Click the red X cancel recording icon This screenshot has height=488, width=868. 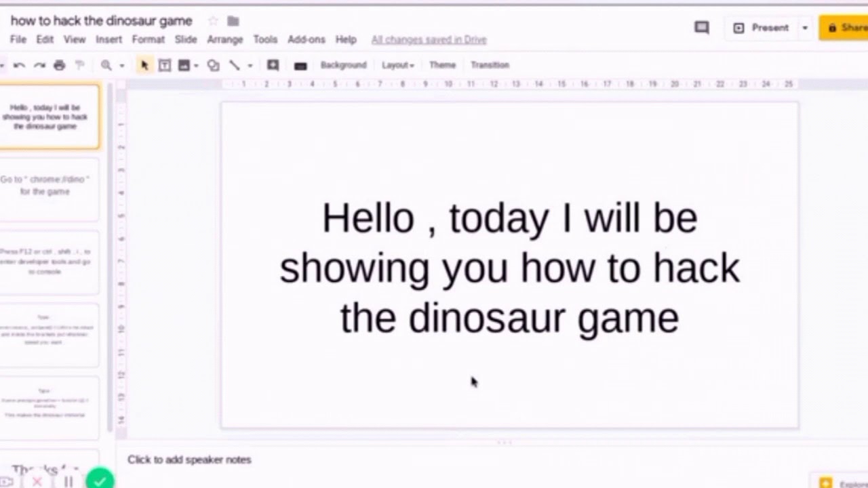pyautogui.click(x=37, y=482)
